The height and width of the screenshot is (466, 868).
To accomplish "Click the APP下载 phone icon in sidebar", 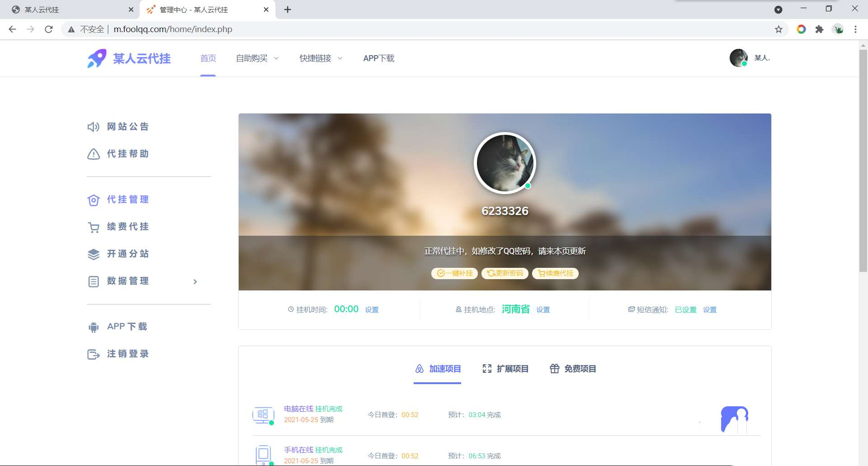I will [x=93, y=327].
